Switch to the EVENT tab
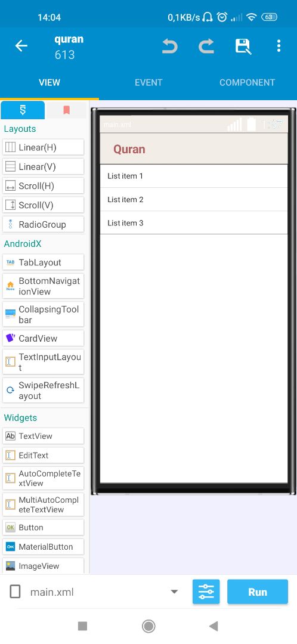297x644 pixels. tap(148, 82)
